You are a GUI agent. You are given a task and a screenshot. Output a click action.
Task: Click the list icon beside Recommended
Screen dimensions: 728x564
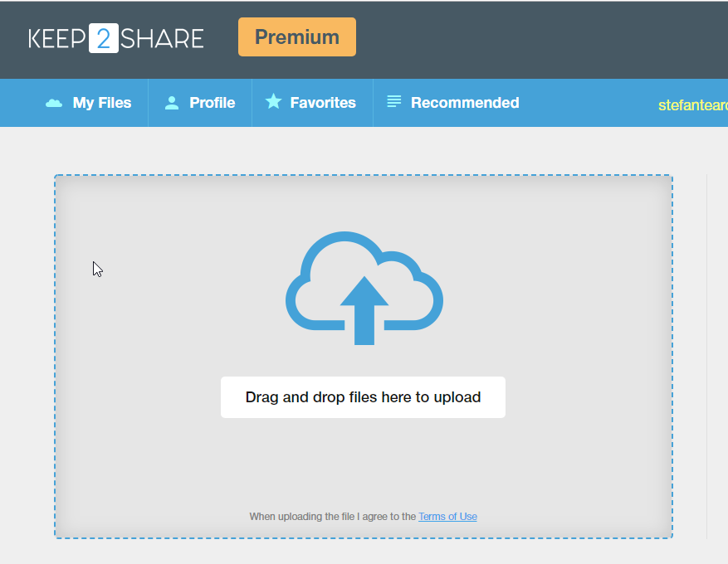(x=393, y=101)
